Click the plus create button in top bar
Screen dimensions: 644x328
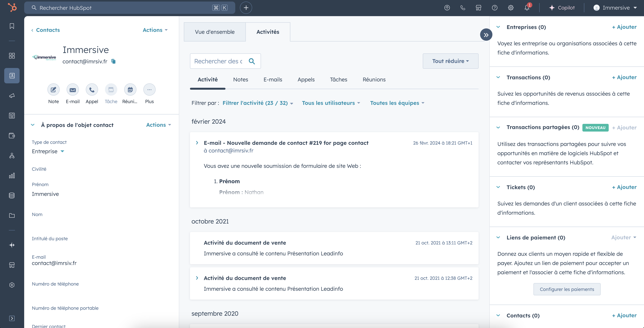point(246,8)
